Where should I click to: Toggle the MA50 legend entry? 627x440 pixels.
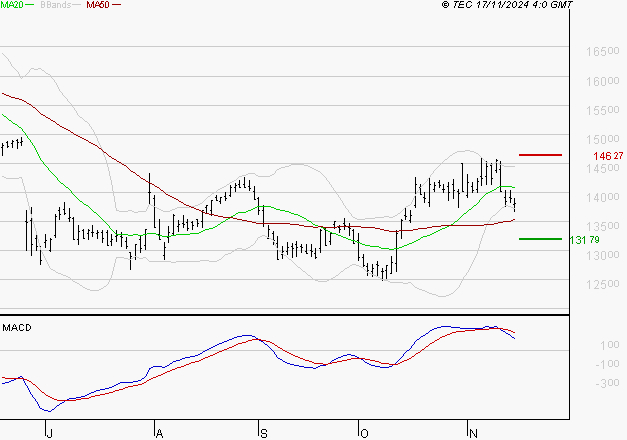tap(98, 6)
